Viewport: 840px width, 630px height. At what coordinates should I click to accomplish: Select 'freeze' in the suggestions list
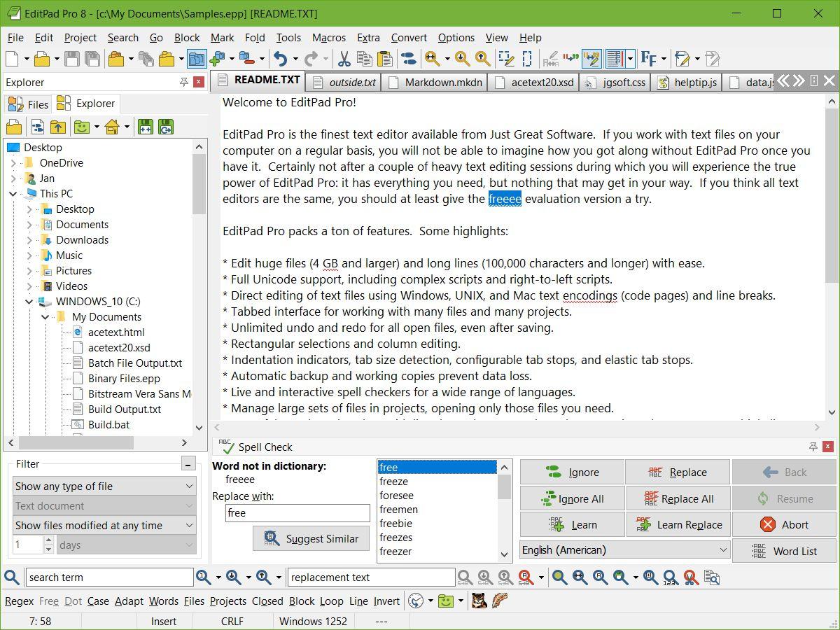[x=437, y=481]
